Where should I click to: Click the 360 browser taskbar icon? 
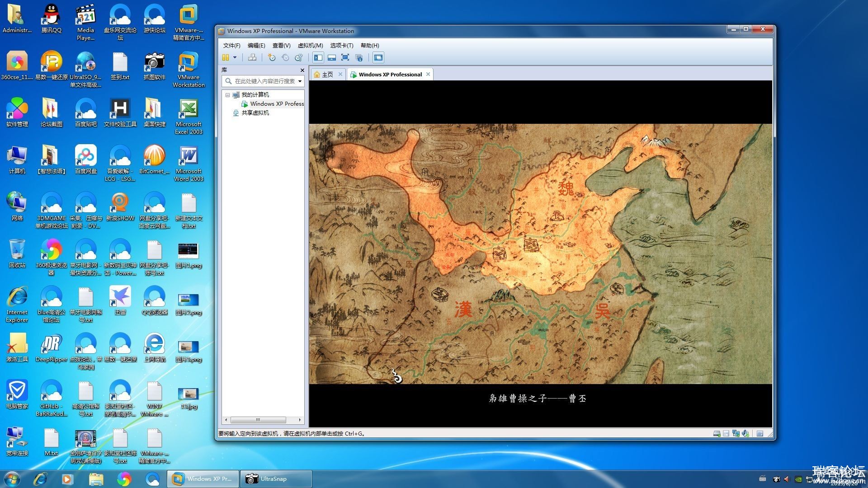[124, 479]
